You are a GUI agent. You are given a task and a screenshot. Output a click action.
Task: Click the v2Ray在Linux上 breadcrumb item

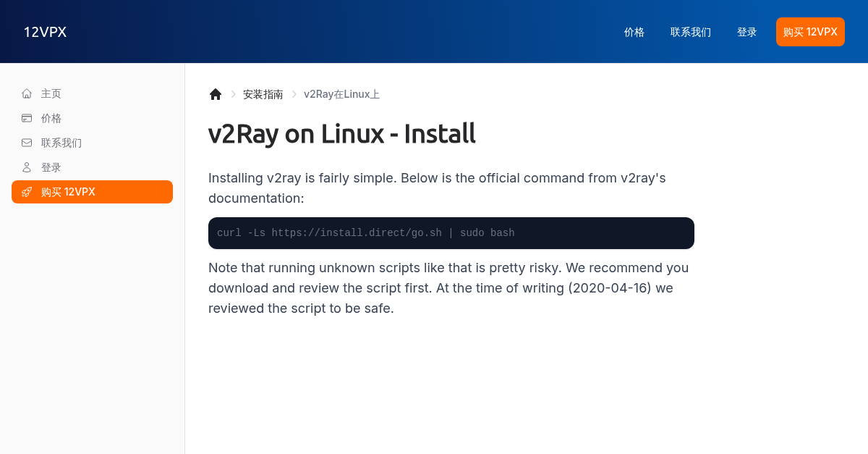tap(341, 94)
